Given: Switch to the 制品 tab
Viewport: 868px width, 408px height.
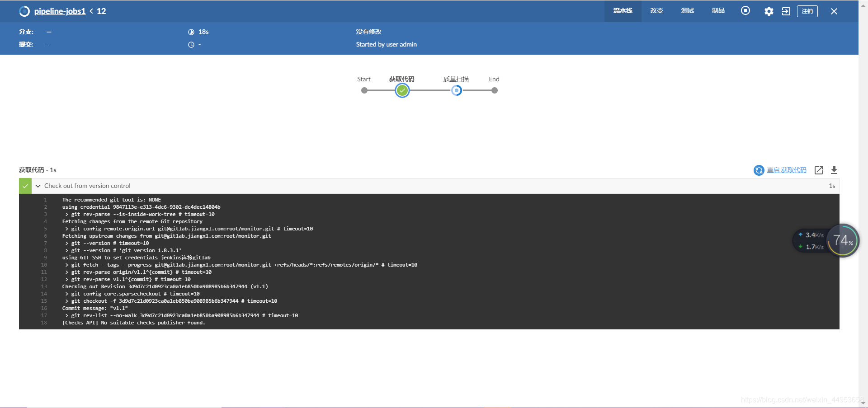Looking at the screenshot, I should tap(718, 11).
